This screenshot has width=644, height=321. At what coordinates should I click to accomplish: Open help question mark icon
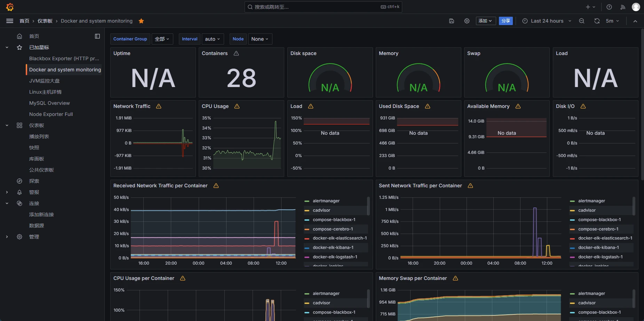pyautogui.click(x=609, y=7)
